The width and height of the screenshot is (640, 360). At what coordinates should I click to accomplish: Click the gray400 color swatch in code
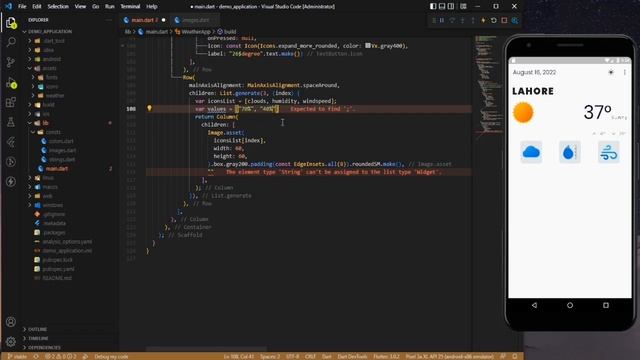[x=368, y=46]
